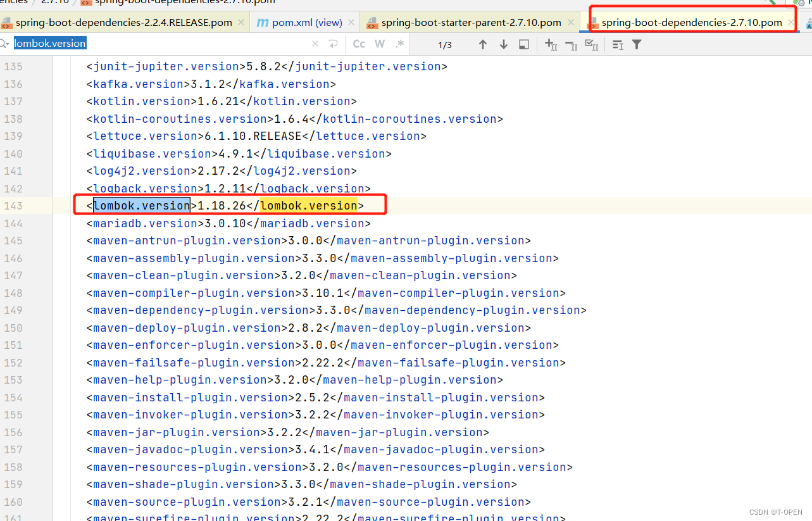Click kotlin-coroutines.version value 1.6.4

point(292,119)
